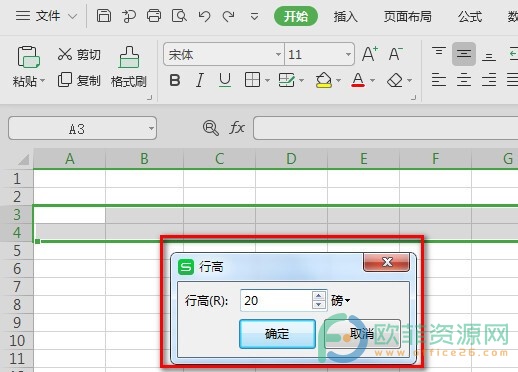Switch to the 插入 tab
The image size is (518, 372).
(x=346, y=16)
